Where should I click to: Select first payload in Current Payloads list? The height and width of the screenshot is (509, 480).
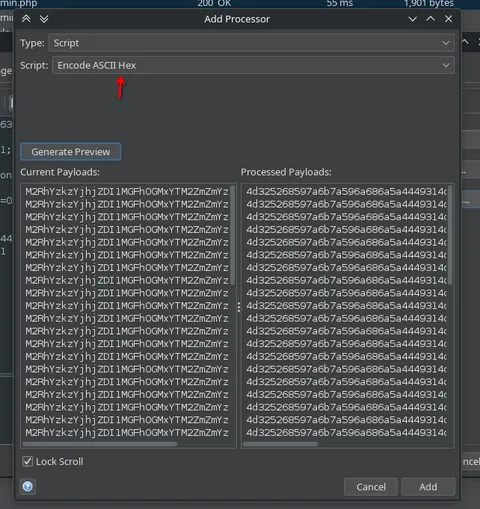click(x=127, y=192)
